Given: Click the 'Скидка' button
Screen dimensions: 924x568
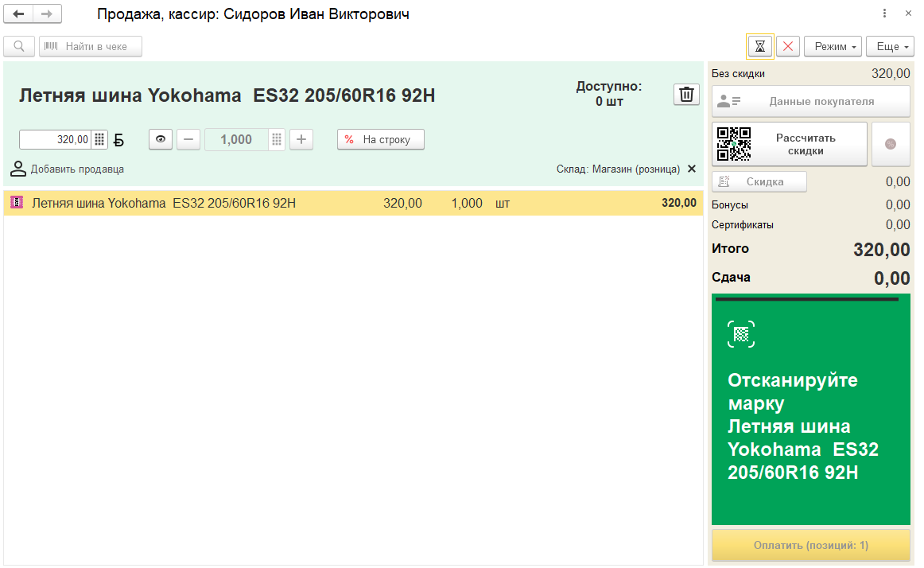Looking at the screenshot, I should pyautogui.click(x=759, y=181).
